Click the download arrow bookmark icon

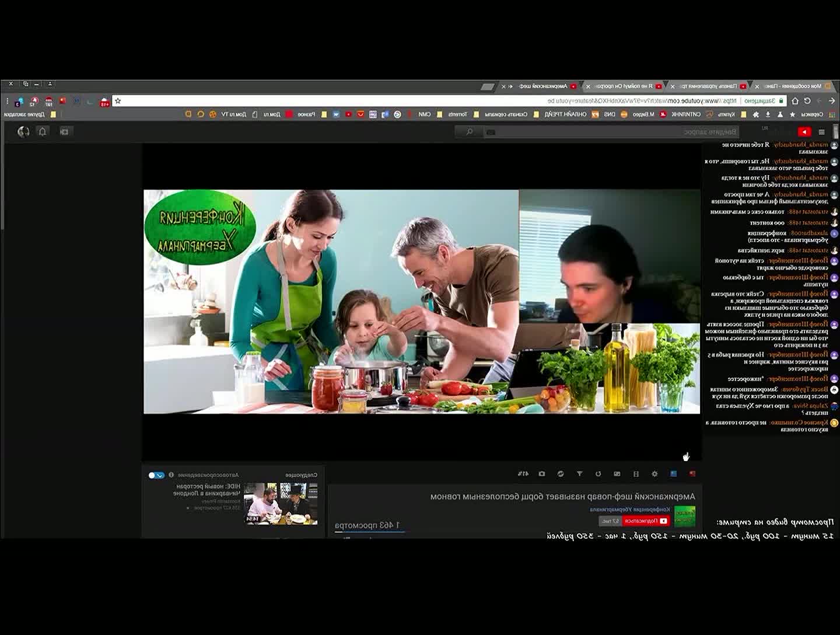coord(768,114)
